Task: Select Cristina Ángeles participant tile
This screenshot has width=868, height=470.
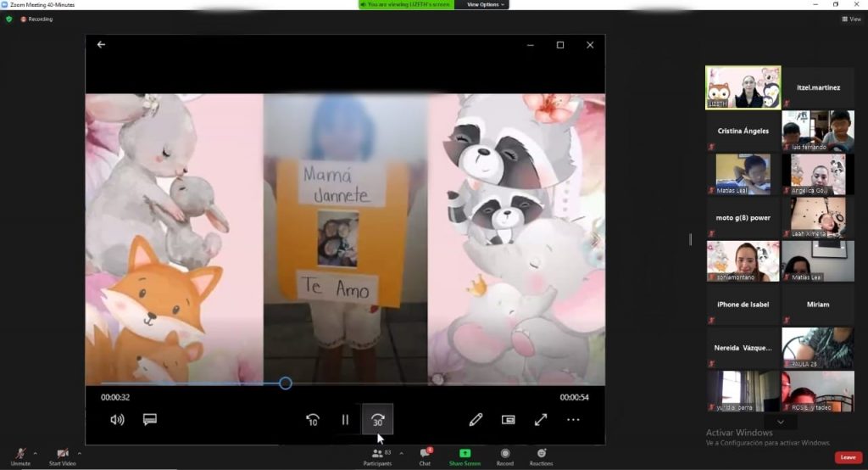Action: tap(743, 131)
